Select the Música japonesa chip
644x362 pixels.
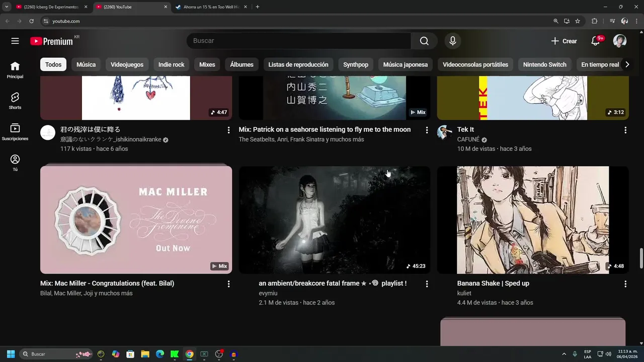coord(406,64)
